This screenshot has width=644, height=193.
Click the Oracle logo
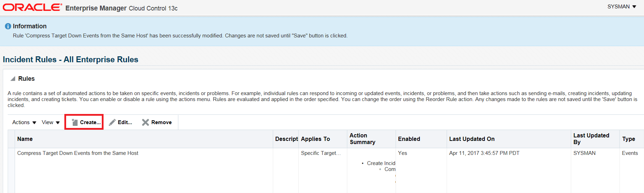(32, 7)
